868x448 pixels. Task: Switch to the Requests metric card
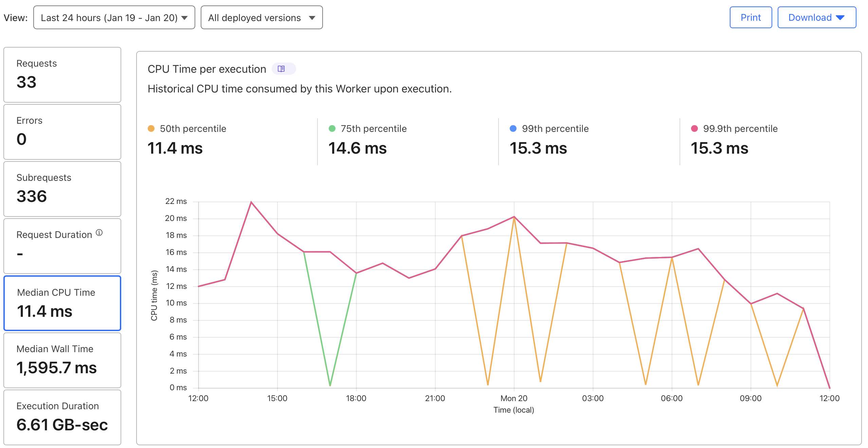[62, 75]
